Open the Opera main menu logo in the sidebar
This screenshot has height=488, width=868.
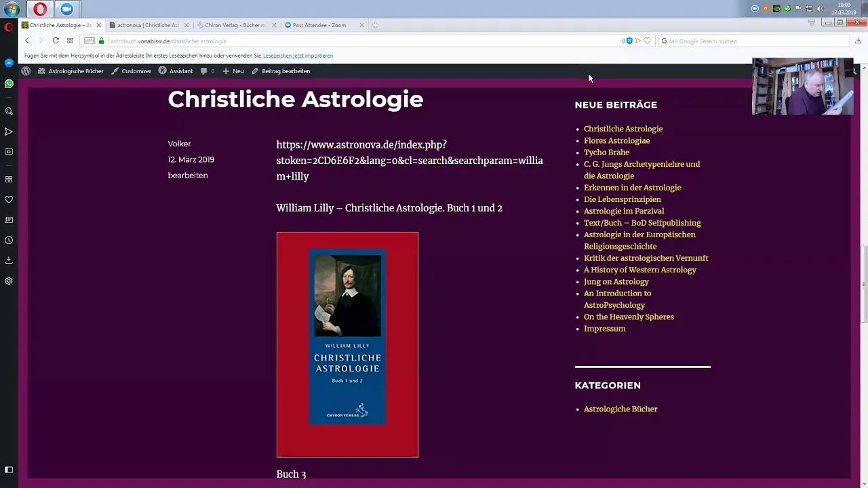(x=9, y=27)
